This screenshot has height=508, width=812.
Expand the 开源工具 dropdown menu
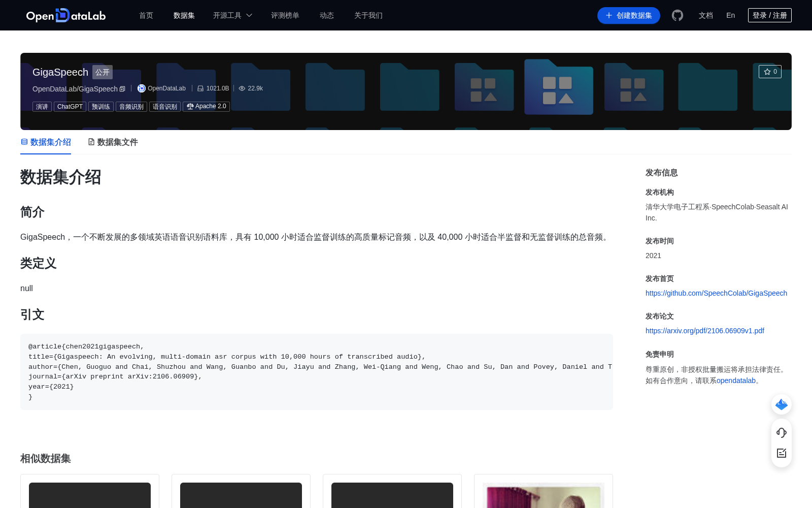[x=232, y=16]
